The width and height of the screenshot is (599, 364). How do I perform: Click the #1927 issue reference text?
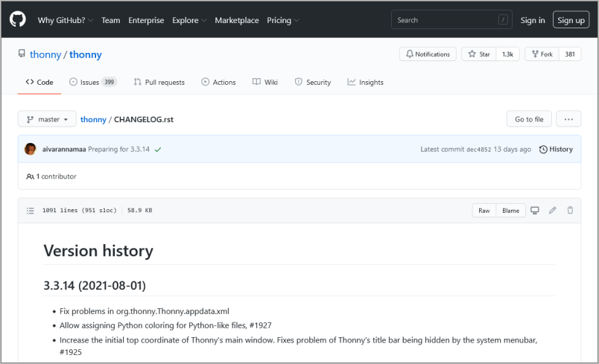click(x=261, y=325)
